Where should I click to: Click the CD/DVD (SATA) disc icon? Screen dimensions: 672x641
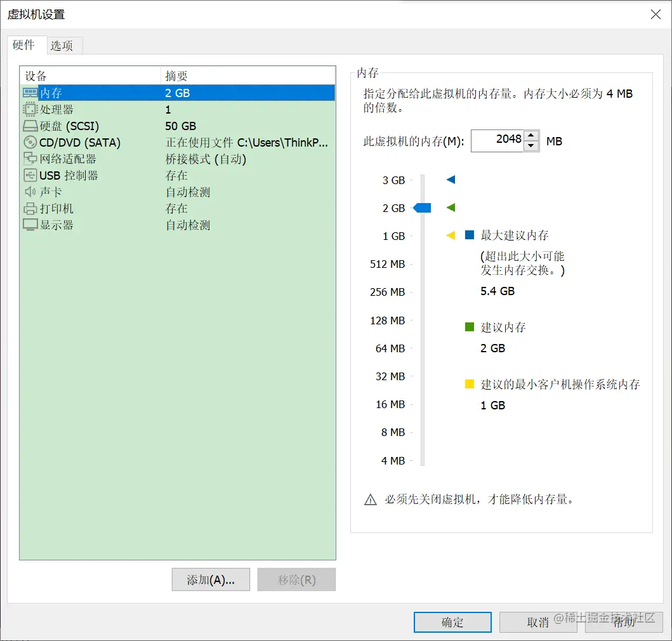(30, 142)
